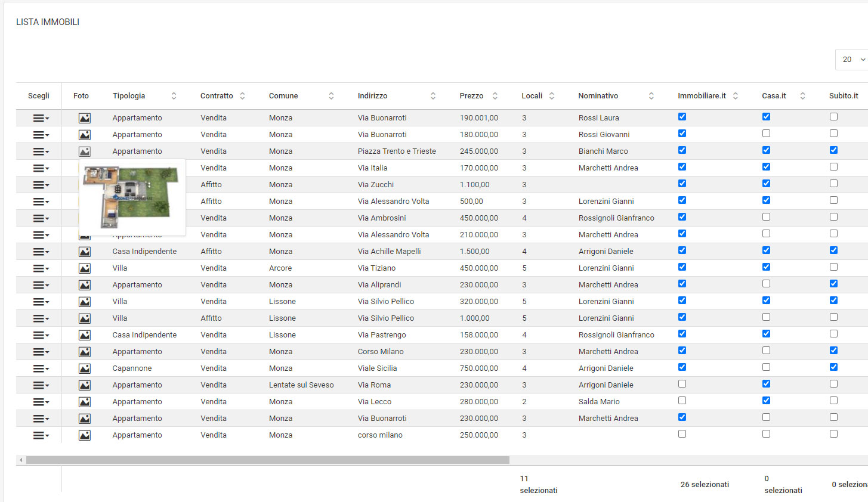Uncheck Immobiliare.it for Rossi Laura
Screen dimensions: 868x502
click(682, 117)
